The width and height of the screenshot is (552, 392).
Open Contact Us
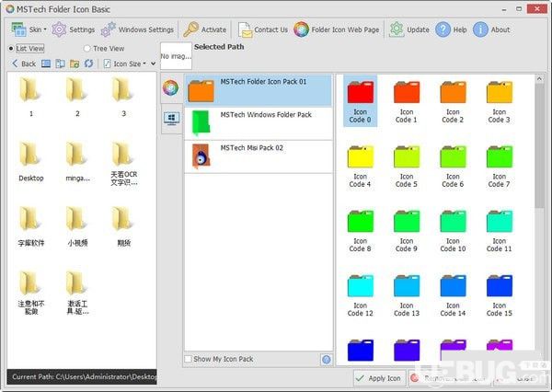coord(263,29)
